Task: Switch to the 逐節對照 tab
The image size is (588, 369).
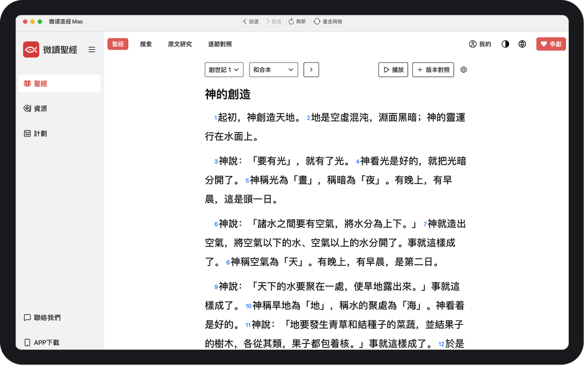Action: click(x=220, y=44)
